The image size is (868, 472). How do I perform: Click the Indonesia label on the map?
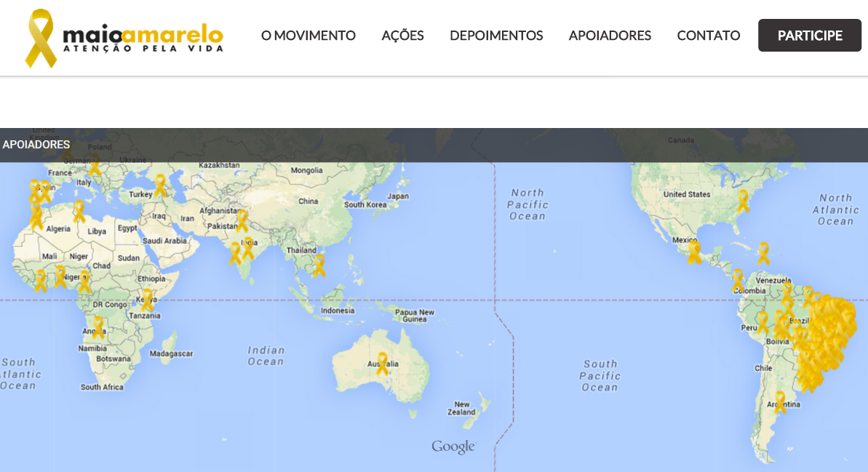click(x=338, y=311)
